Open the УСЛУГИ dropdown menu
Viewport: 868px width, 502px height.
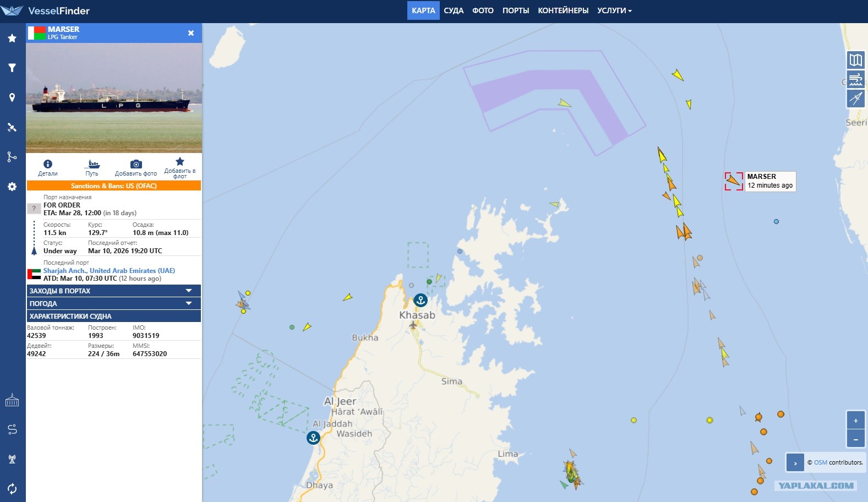click(614, 10)
